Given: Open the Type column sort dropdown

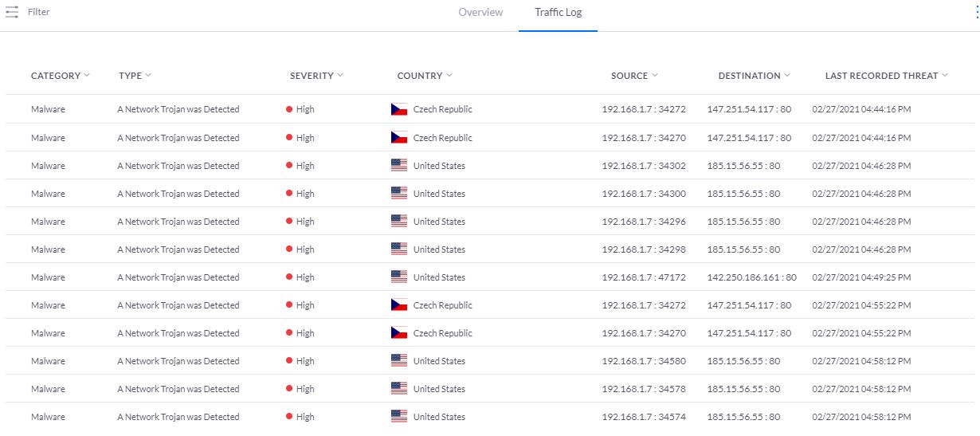Looking at the screenshot, I should tap(148, 76).
